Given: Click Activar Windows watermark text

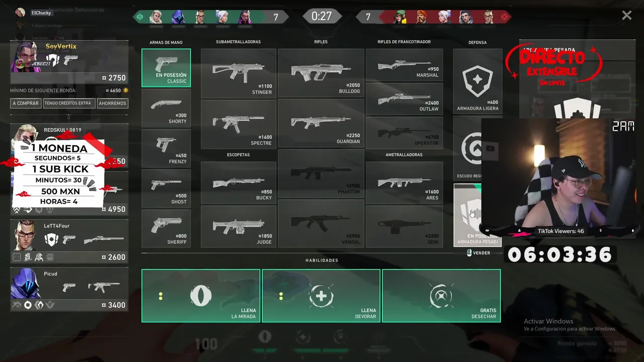Looking at the screenshot, I should (x=548, y=321).
